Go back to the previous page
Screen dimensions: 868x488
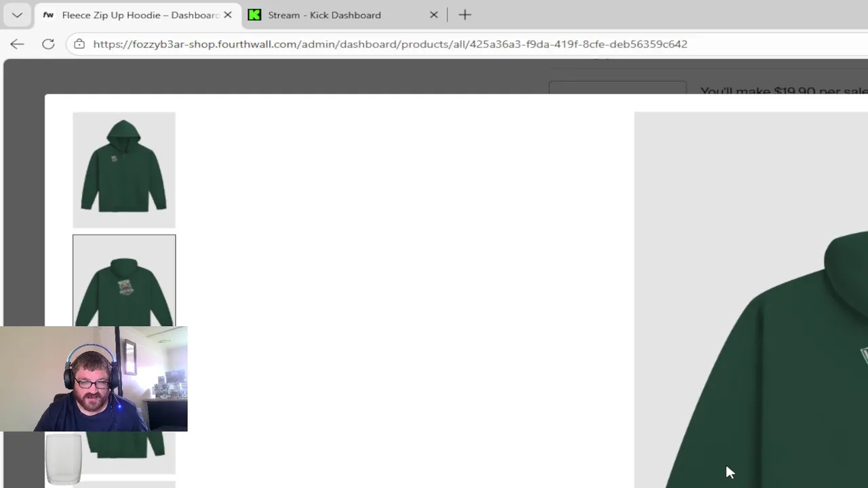17,44
